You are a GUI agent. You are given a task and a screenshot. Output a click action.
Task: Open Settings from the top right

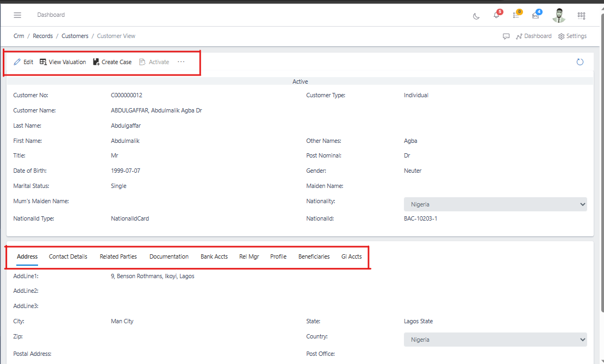click(x=572, y=36)
